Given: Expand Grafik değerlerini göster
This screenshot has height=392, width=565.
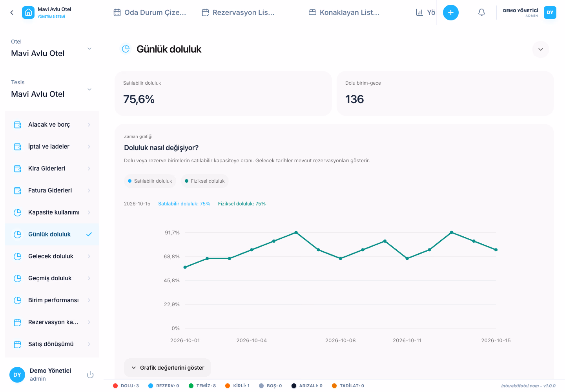Looking at the screenshot, I should pos(168,368).
